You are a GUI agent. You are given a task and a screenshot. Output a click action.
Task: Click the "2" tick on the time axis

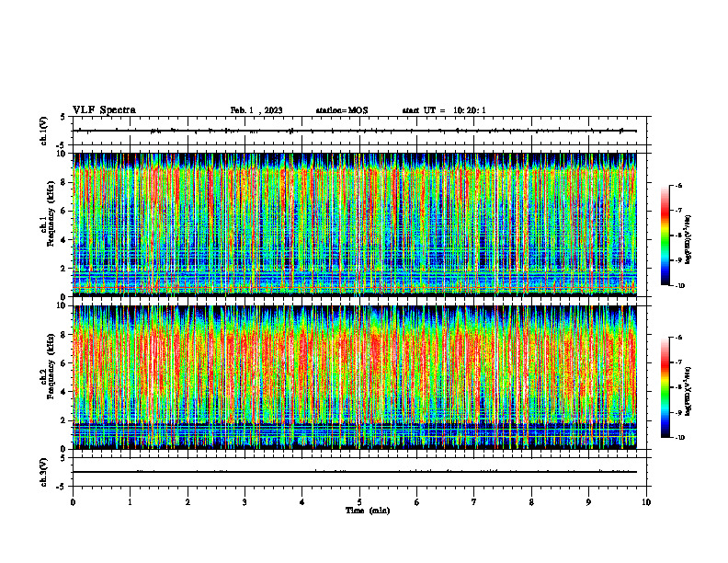[188, 502]
